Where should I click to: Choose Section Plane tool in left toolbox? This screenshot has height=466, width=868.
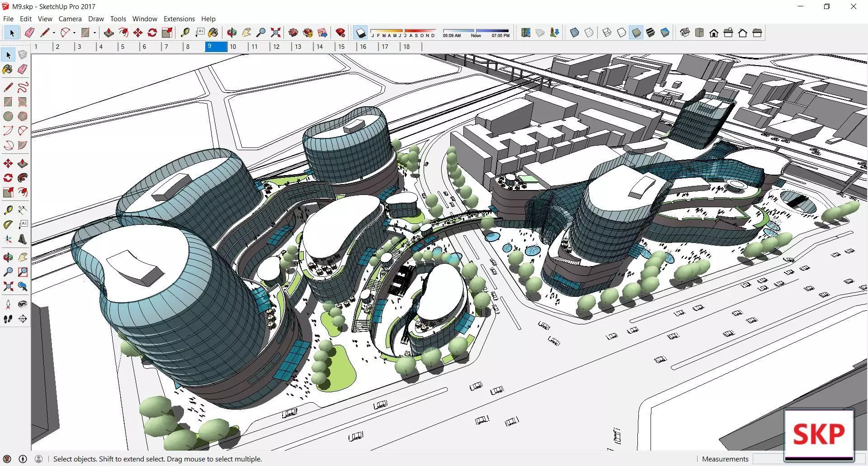[x=23, y=319]
